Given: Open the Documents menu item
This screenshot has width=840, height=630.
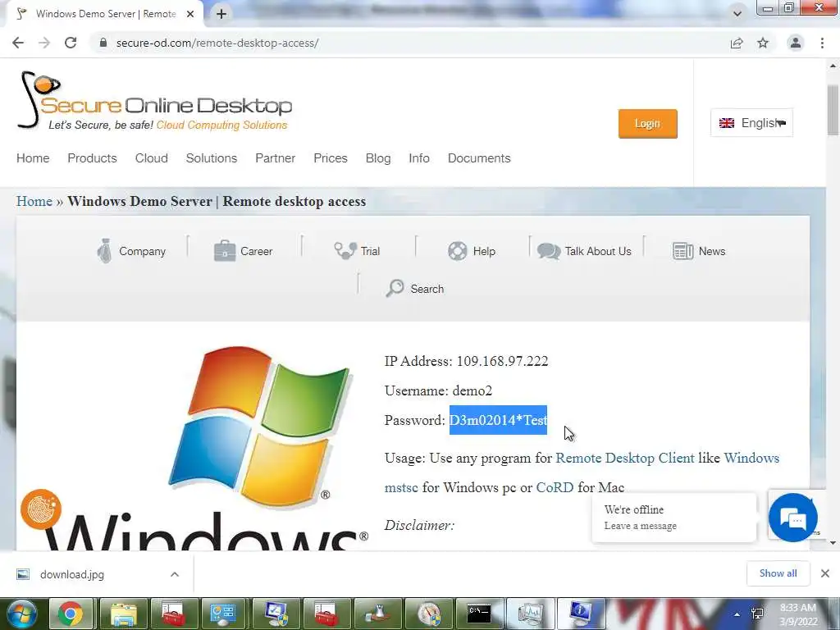Looking at the screenshot, I should tap(479, 158).
